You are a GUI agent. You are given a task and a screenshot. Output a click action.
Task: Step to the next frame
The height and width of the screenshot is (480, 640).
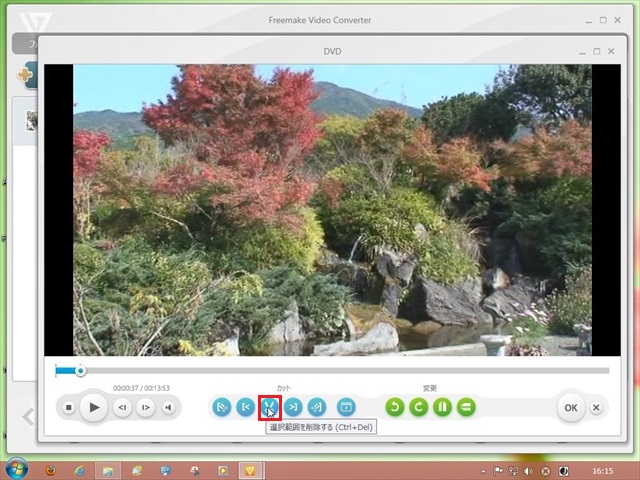point(145,407)
